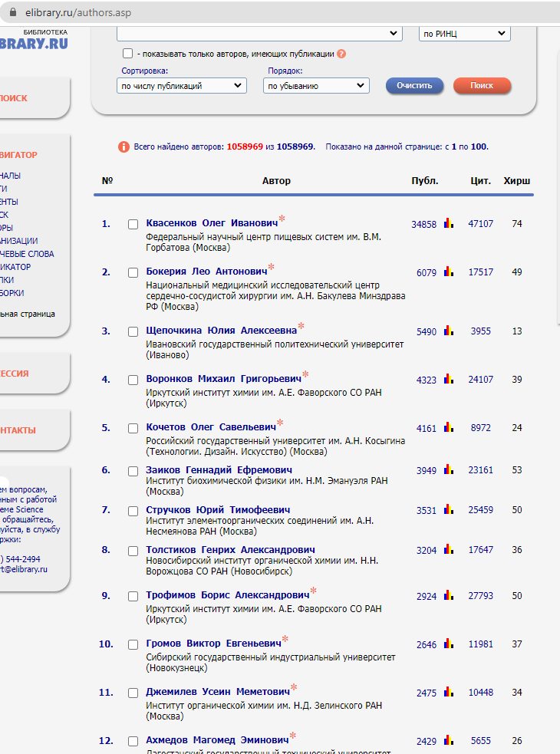
Task: Select checkbox for Толстиков Генрих Александрович
Action: [133, 551]
